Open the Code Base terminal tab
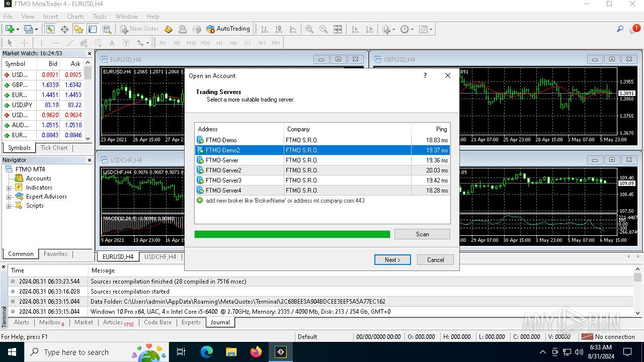The image size is (644, 362). coord(157,322)
